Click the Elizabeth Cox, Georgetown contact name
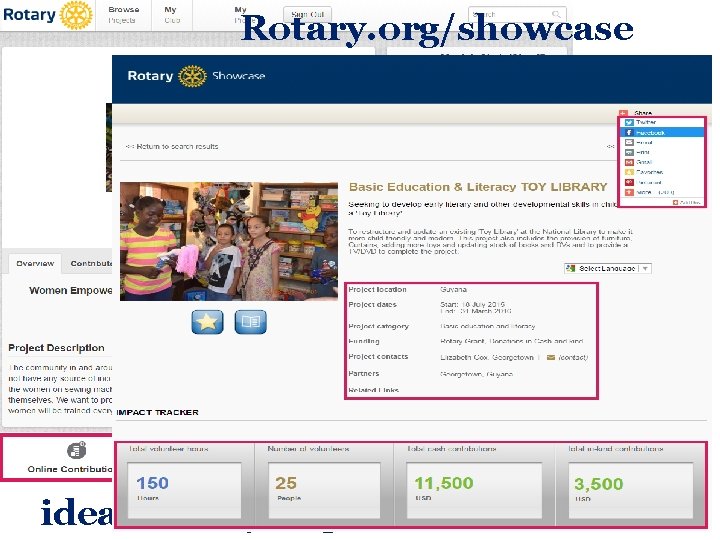 pyautogui.click(x=487, y=357)
